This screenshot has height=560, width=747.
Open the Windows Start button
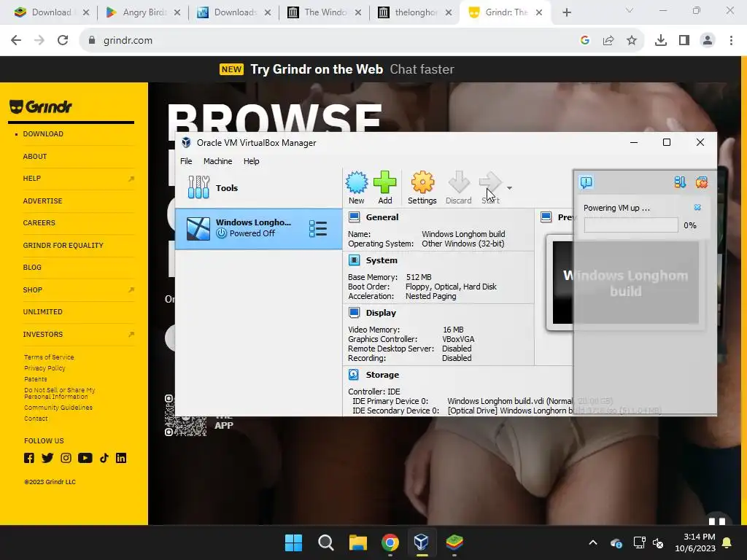point(293,542)
